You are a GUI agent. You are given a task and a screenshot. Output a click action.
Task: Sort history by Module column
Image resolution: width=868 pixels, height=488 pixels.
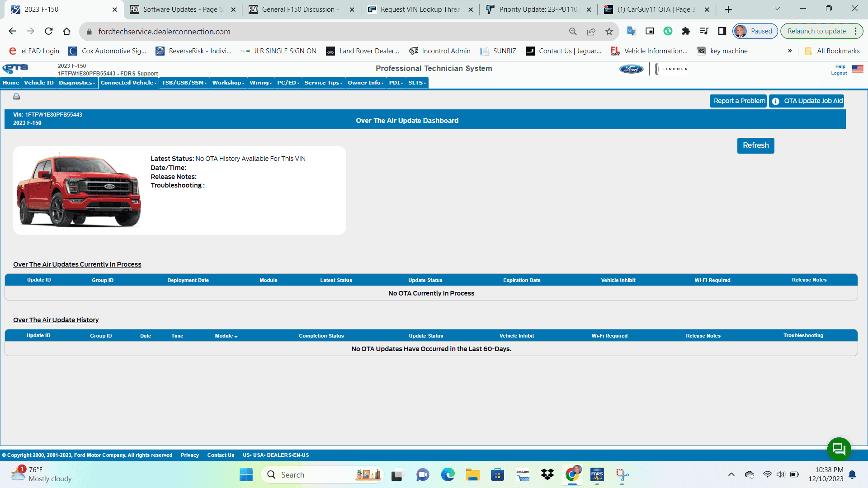tap(226, 336)
